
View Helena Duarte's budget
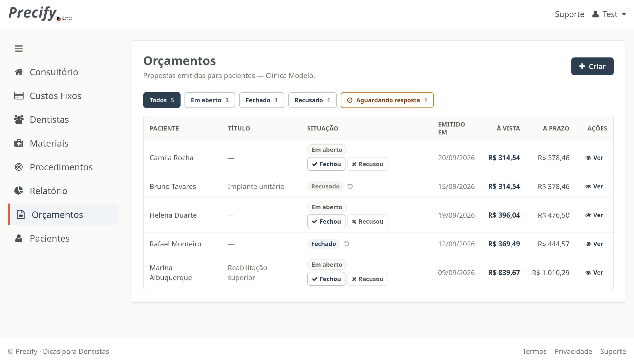point(594,215)
